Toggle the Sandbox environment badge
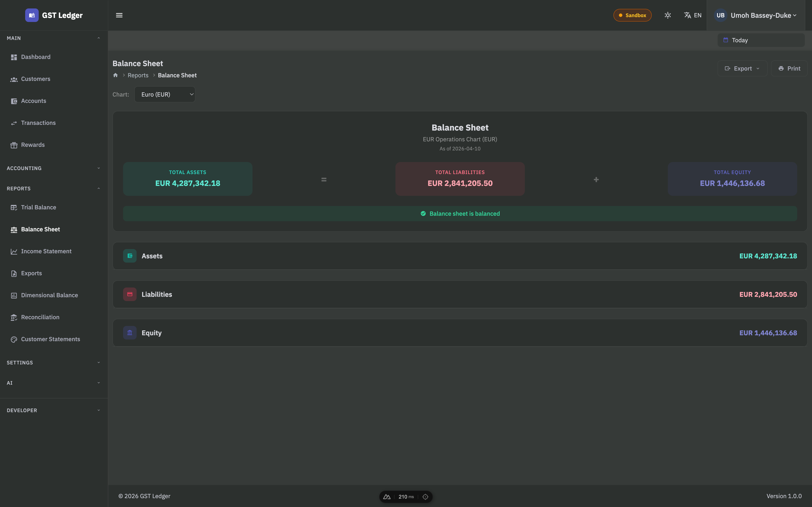Screen dimensions: 812x507 click(632, 15)
